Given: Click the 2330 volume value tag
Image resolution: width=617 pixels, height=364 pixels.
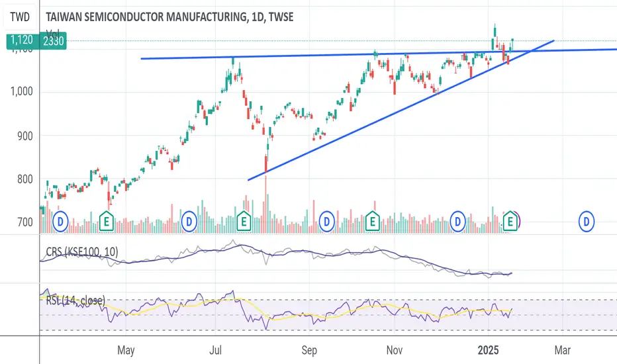Looking at the screenshot, I should [x=54, y=41].
